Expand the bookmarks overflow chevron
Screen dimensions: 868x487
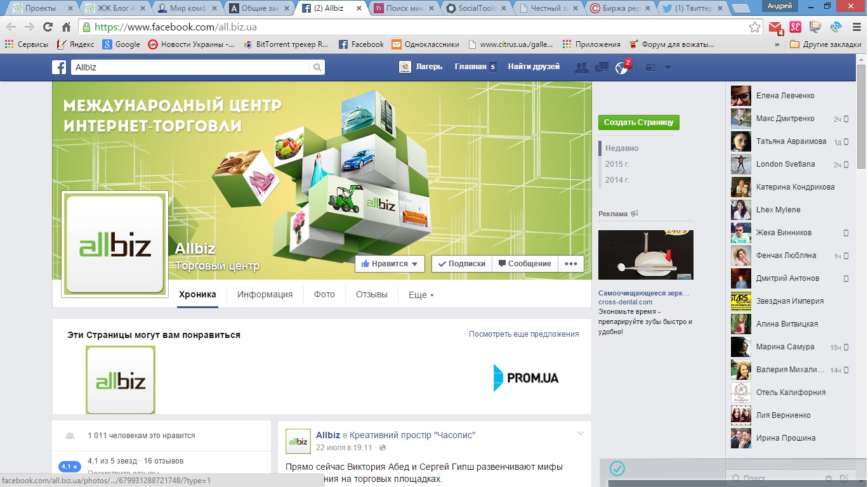pos(777,44)
